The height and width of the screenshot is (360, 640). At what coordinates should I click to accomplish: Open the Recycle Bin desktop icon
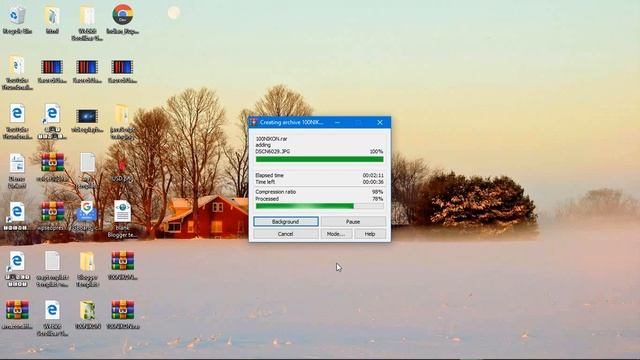point(17,19)
